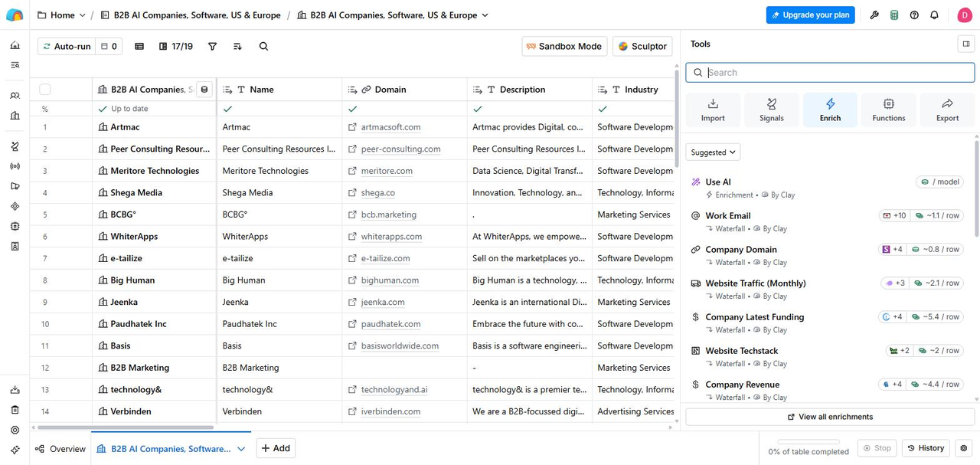
Task: Open the notifications bell icon
Action: click(934, 15)
